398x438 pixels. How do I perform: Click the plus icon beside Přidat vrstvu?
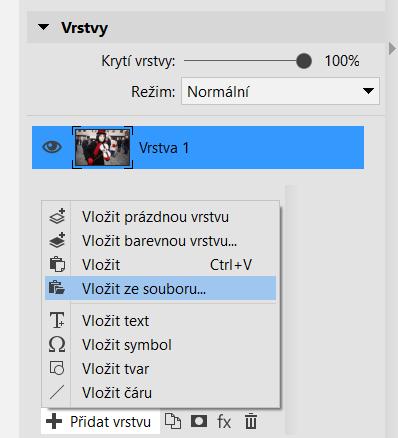point(54,422)
